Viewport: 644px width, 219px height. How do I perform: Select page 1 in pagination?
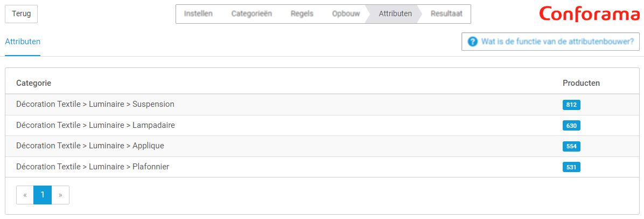(x=43, y=195)
